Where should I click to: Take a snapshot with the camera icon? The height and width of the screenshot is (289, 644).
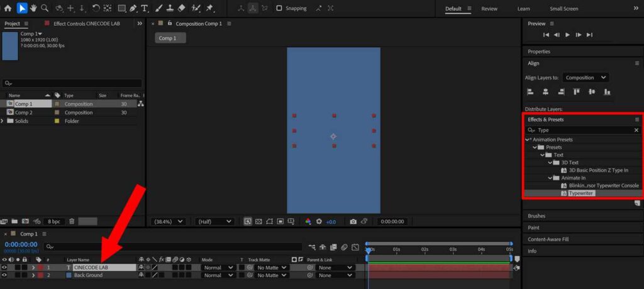pyautogui.click(x=353, y=222)
